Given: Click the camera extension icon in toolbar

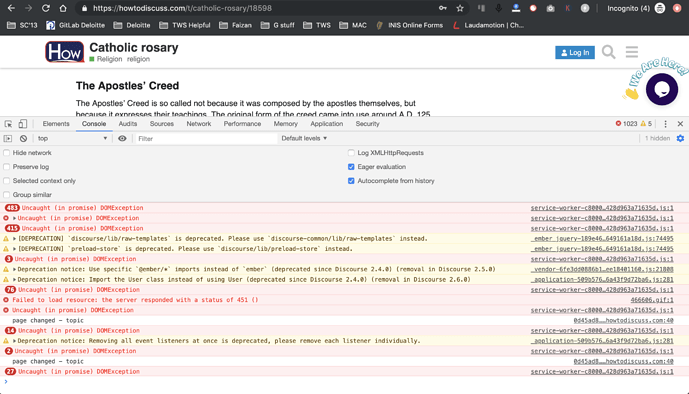Looking at the screenshot, I should click(x=550, y=8).
